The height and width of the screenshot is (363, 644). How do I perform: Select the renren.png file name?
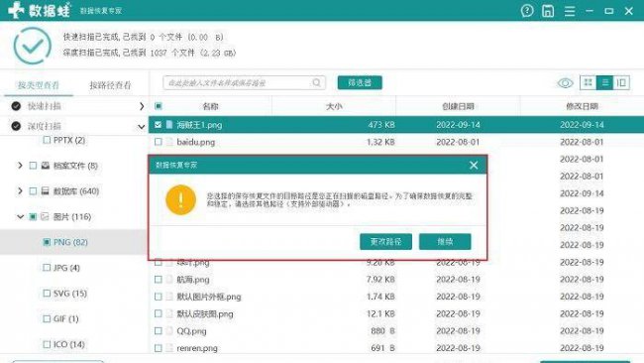pyautogui.click(x=197, y=348)
